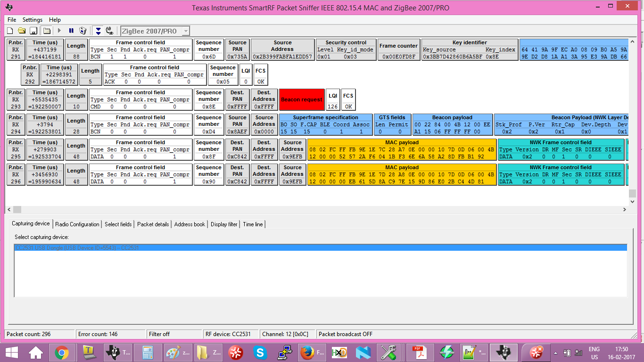Start packet capture with the play button
Viewport: 644px width, 362px height.
coord(59,31)
